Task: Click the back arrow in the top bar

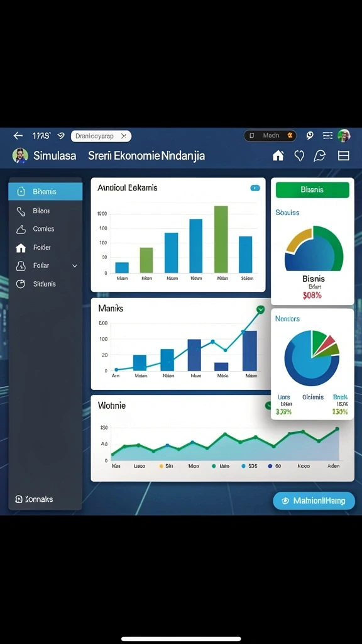Action: pos(18,136)
